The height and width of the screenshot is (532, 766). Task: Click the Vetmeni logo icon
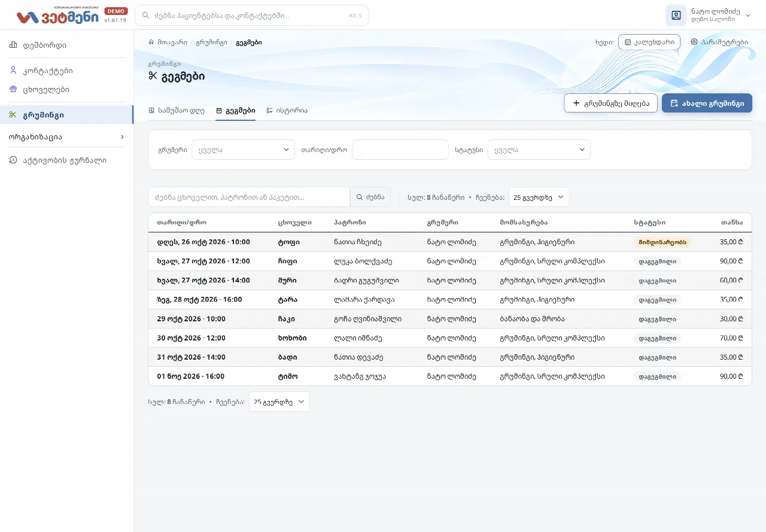click(x=28, y=17)
